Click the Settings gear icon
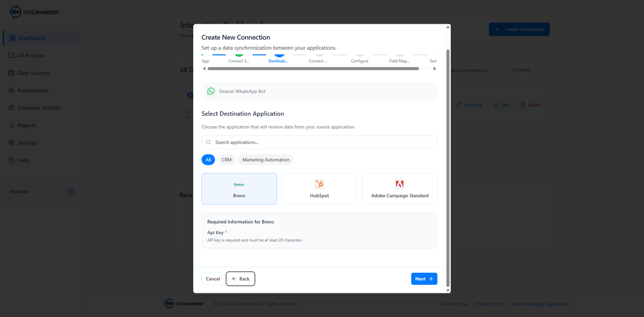644x317 pixels. (x=11, y=143)
